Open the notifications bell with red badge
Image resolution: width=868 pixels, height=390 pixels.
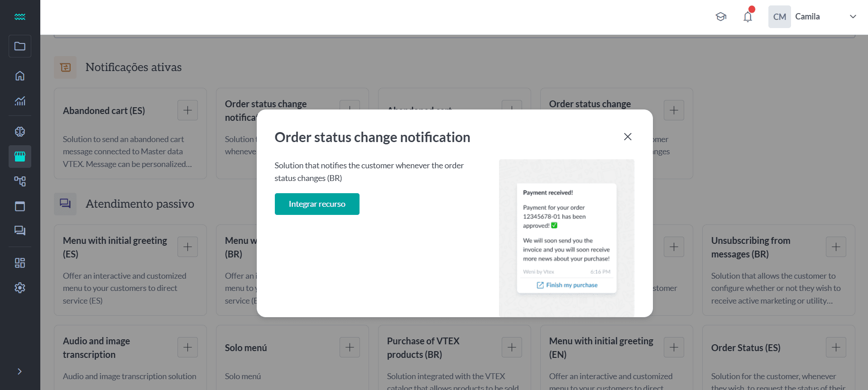point(748,16)
